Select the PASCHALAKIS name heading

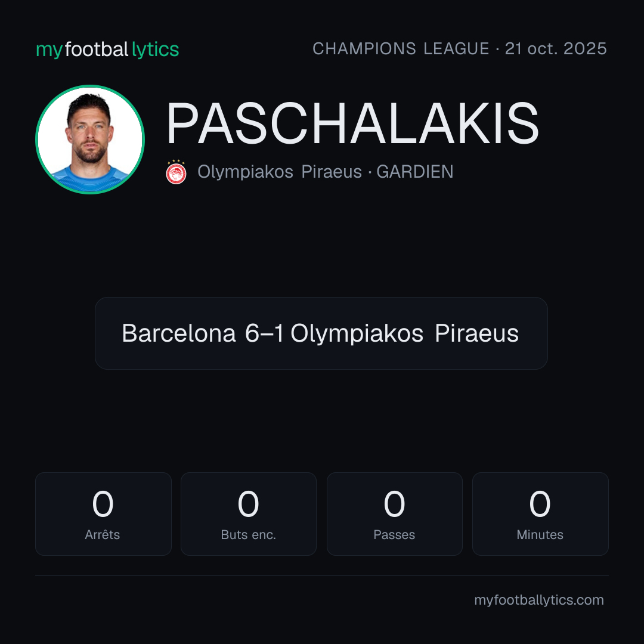(352, 123)
